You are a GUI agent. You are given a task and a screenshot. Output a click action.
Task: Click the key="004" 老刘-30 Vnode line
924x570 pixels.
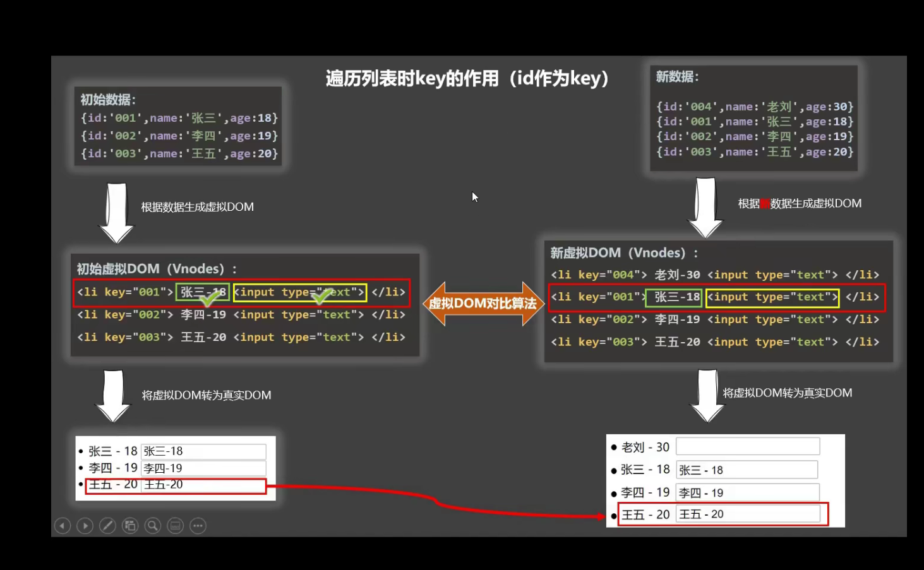click(x=714, y=275)
